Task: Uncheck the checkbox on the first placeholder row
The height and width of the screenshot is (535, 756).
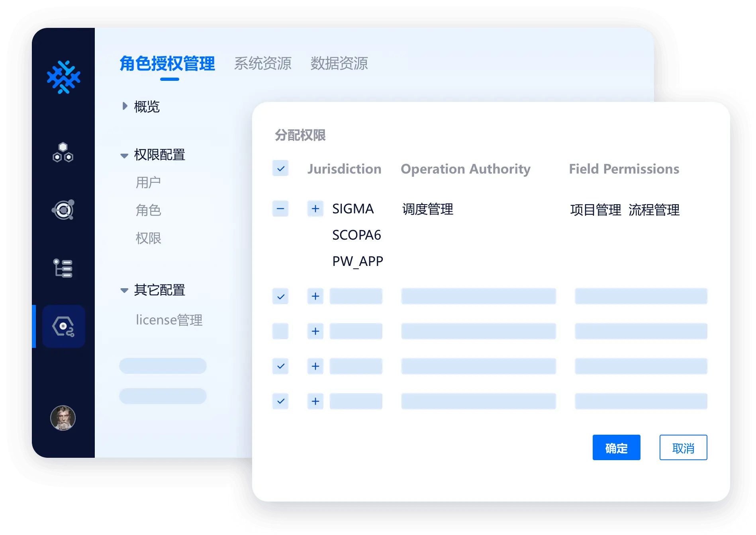Action: point(280,296)
